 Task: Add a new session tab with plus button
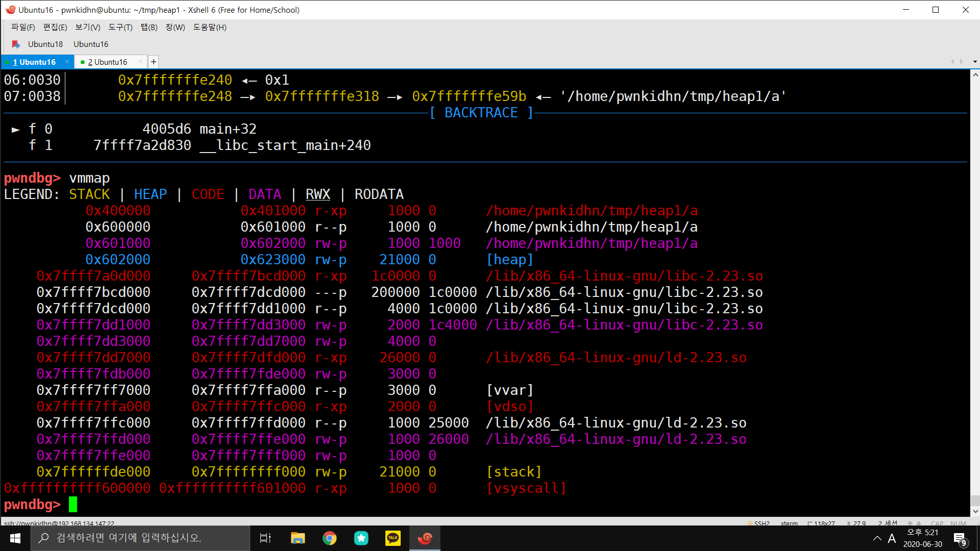153,62
